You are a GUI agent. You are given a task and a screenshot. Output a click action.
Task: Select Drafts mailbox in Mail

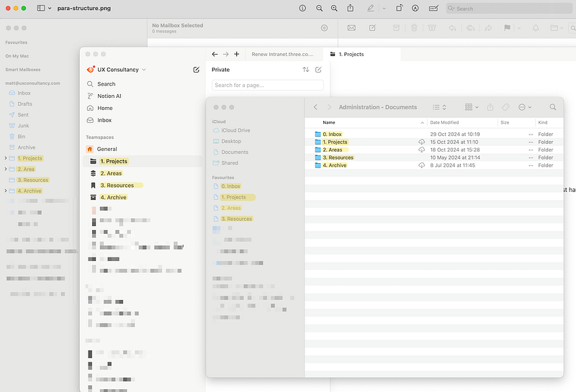click(24, 104)
